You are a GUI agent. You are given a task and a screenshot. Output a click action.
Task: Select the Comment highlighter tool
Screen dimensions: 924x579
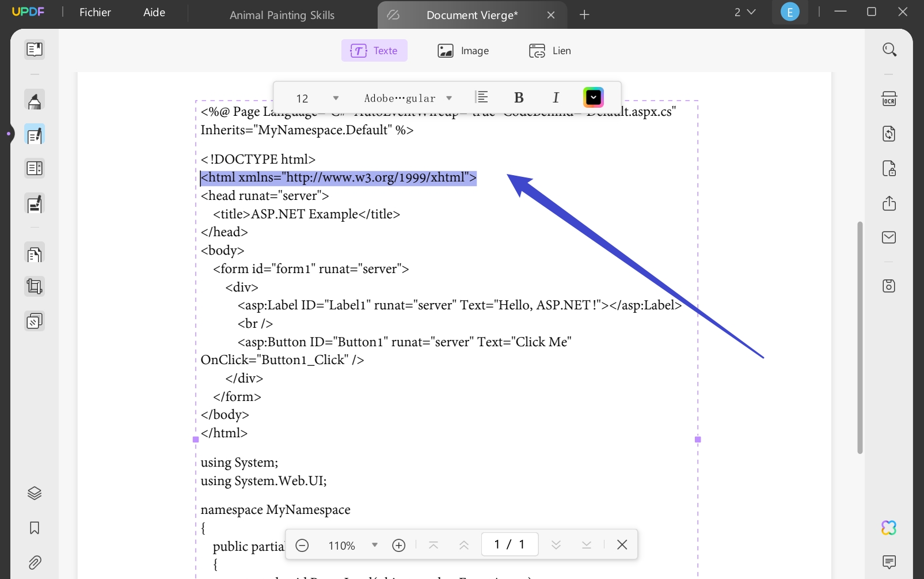pyautogui.click(x=35, y=100)
